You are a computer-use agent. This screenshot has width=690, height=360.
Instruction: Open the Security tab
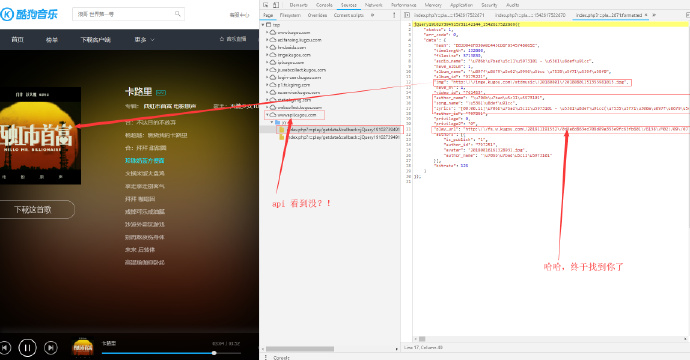489,5
